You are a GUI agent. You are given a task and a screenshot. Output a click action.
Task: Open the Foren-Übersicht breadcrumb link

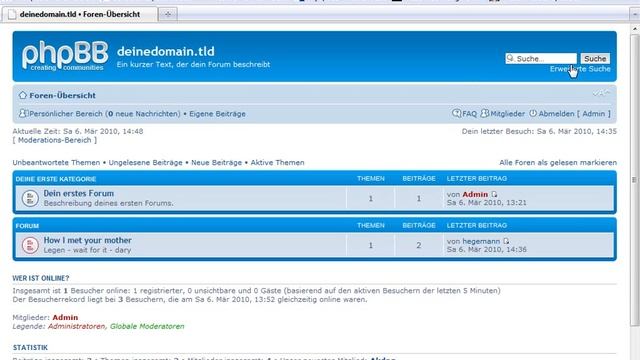coord(62,95)
